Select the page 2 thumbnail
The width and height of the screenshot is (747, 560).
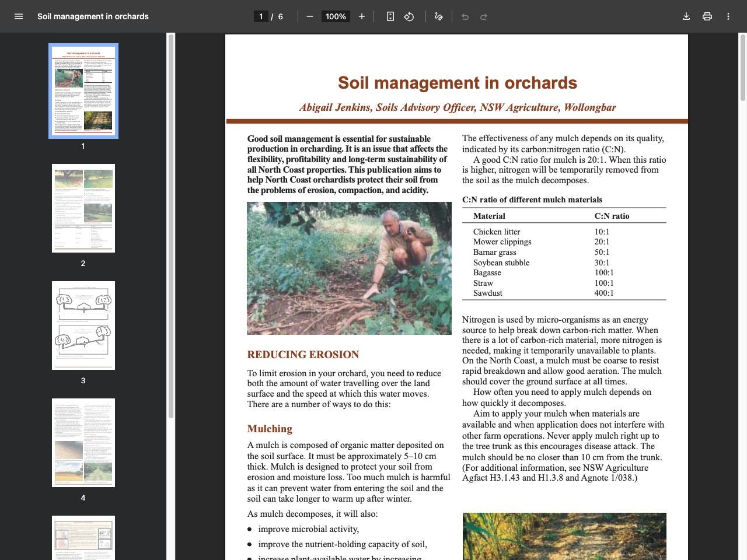pyautogui.click(x=83, y=208)
